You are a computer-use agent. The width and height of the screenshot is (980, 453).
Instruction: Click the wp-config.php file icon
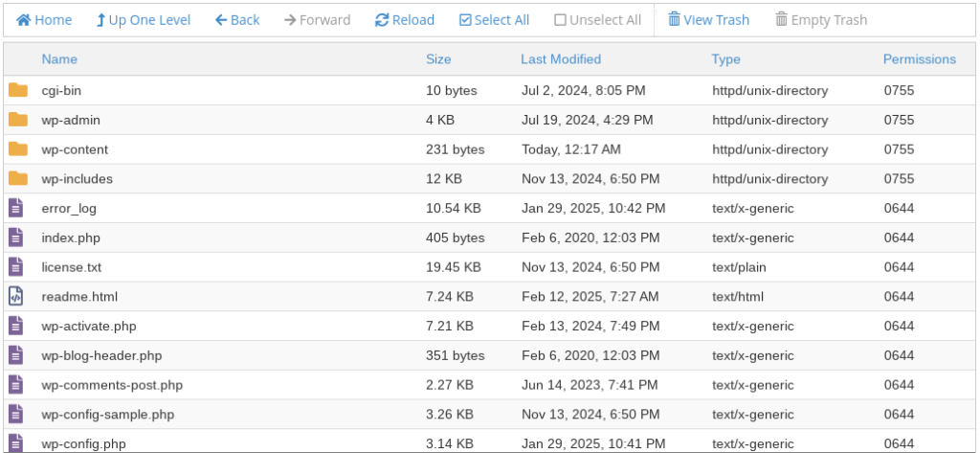pyautogui.click(x=16, y=442)
